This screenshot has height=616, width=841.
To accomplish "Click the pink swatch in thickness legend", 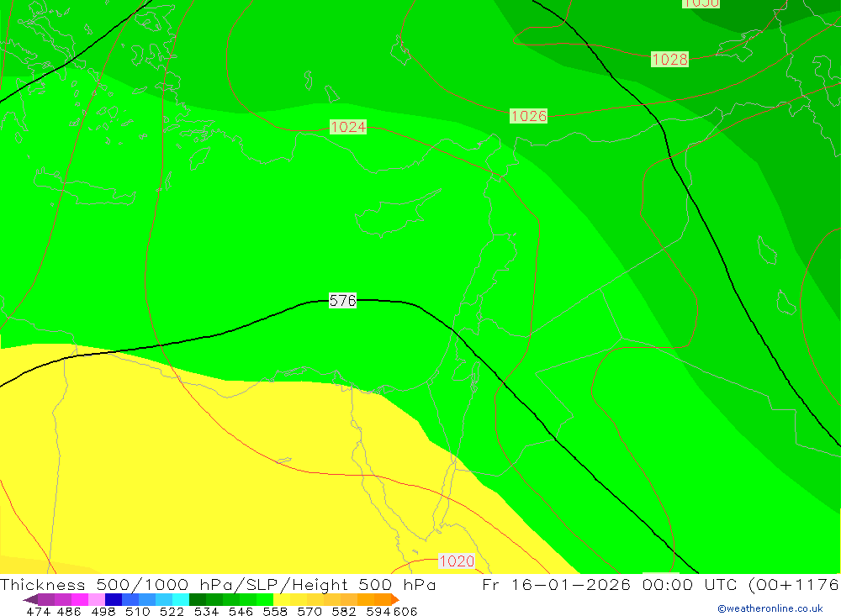I will tap(97, 599).
